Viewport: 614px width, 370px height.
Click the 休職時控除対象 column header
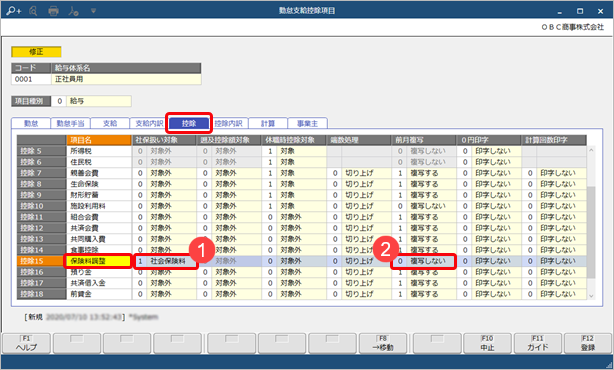coord(294,140)
